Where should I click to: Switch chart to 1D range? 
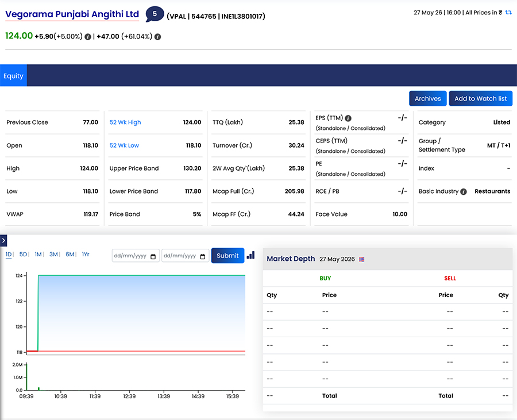9,254
